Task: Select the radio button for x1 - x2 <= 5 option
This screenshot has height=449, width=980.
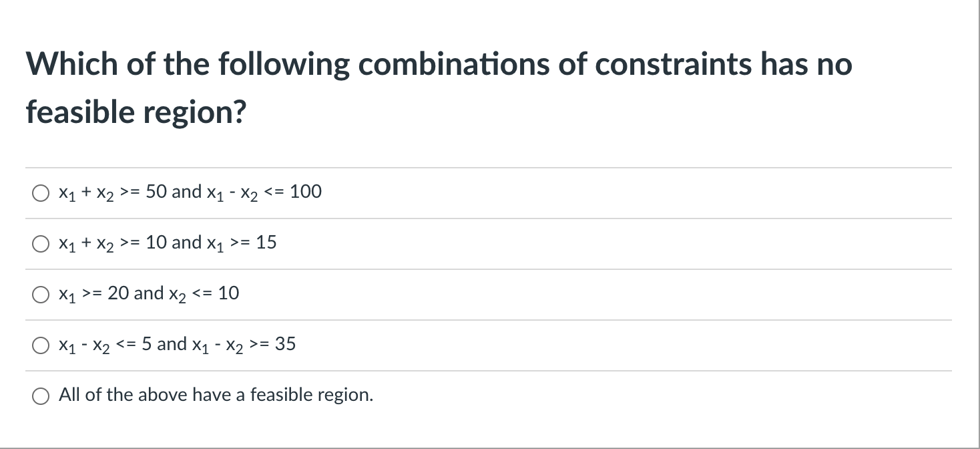Action: 40,345
